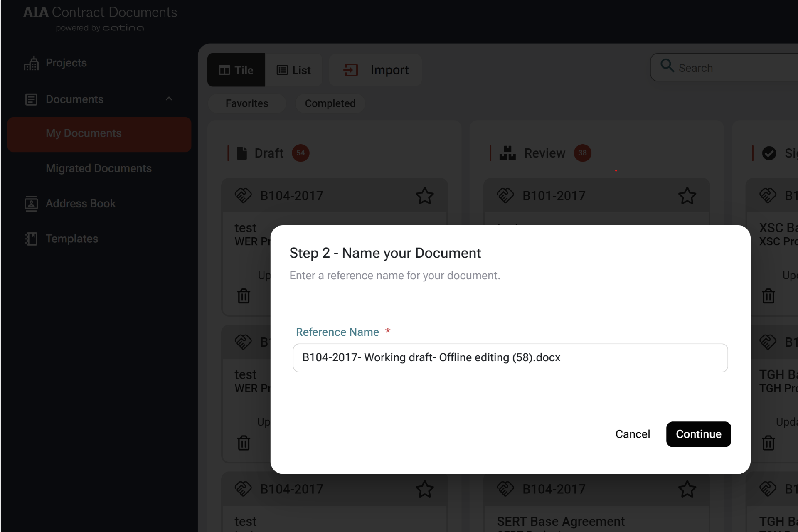Click the Review column heading text
Image resolution: width=798 pixels, height=532 pixels.
(544, 153)
